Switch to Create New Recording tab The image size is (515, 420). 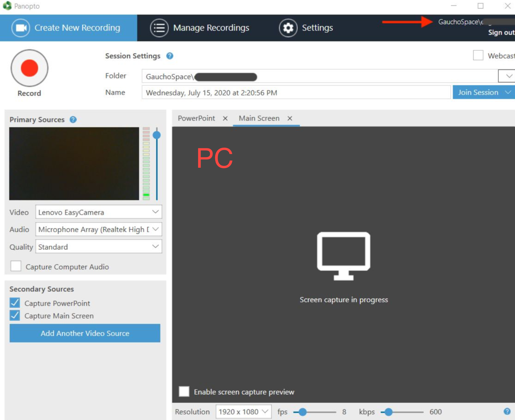pos(69,28)
